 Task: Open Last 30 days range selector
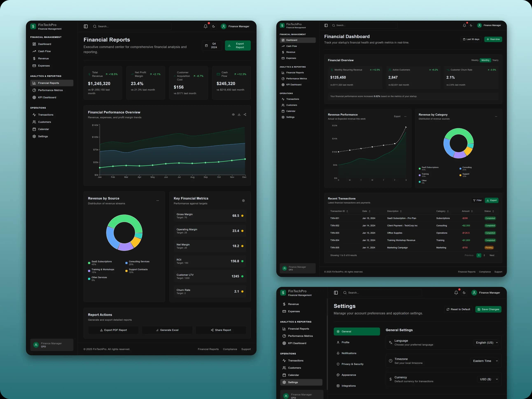click(x=471, y=39)
